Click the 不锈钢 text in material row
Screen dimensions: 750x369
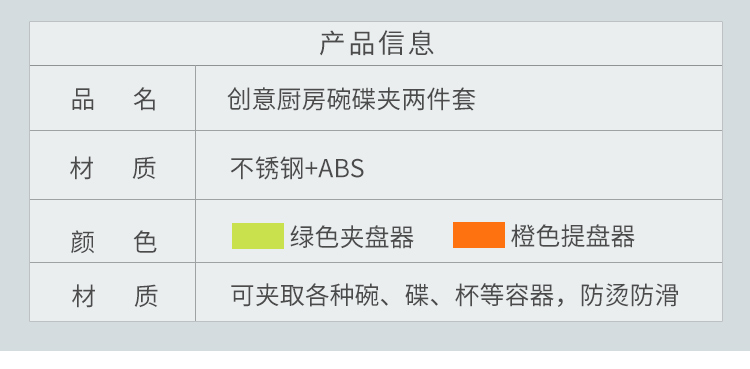(267, 168)
